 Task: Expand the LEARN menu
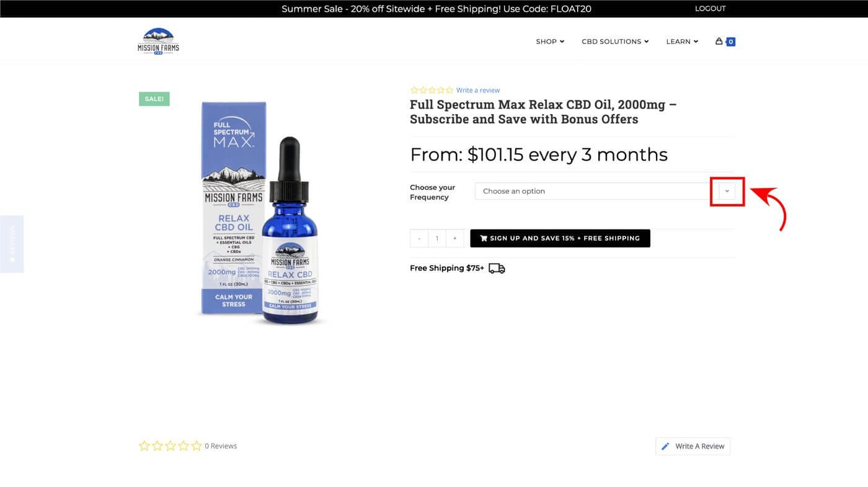coord(682,42)
